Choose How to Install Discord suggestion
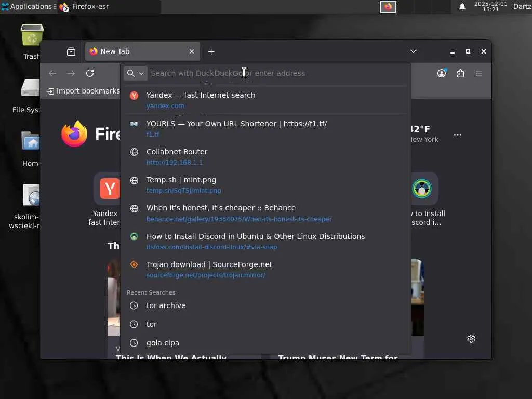This screenshot has width=532, height=399. click(x=265, y=241)
